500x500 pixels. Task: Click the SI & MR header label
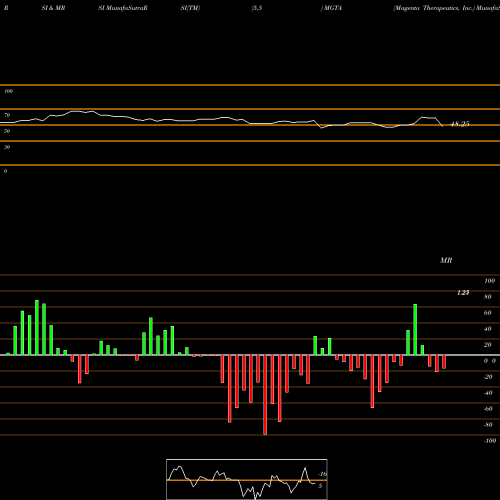(x=53, y=8)
